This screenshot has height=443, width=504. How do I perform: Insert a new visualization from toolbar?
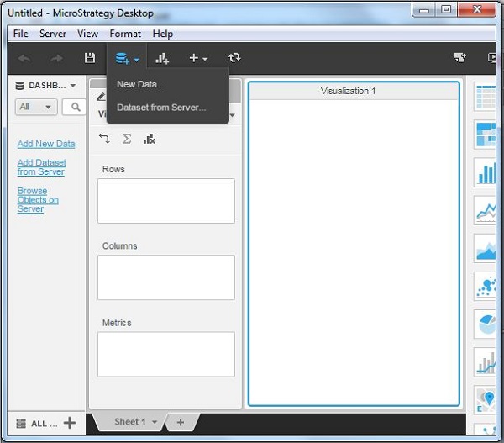162,58
